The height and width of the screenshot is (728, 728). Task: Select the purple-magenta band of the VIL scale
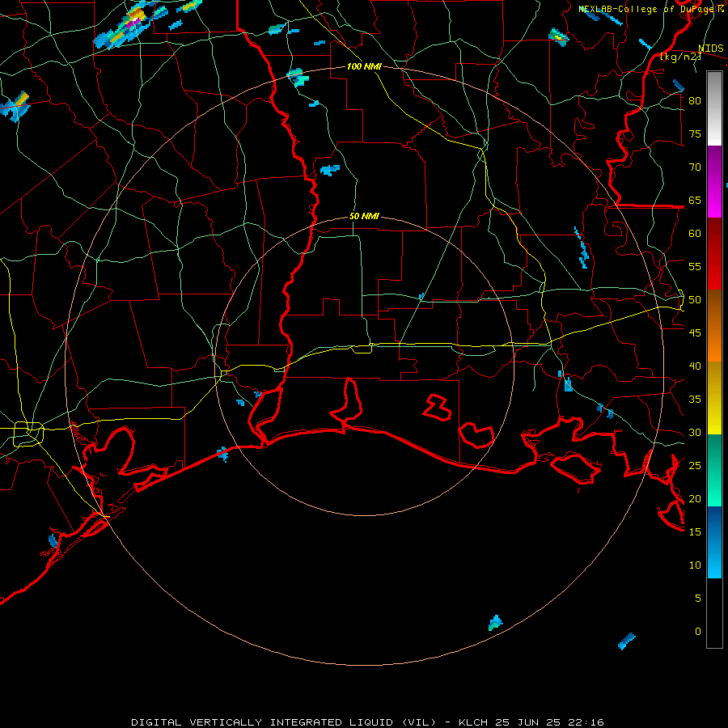[x=714, y=181]
